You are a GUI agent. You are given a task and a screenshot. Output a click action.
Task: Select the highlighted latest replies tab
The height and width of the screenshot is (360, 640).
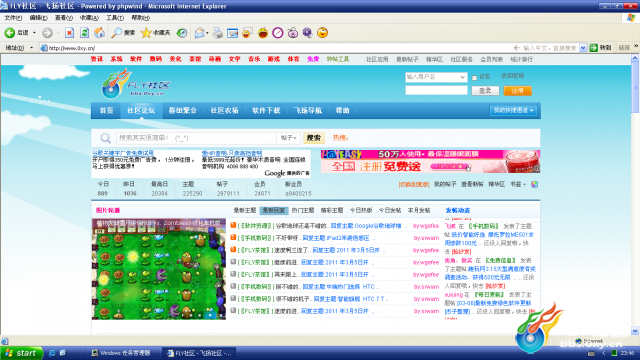(x=274, y=210)
